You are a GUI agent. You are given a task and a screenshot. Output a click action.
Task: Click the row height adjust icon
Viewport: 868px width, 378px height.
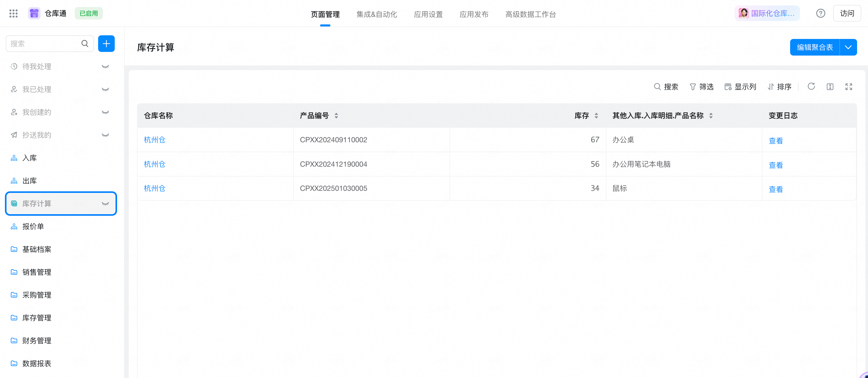830,87
